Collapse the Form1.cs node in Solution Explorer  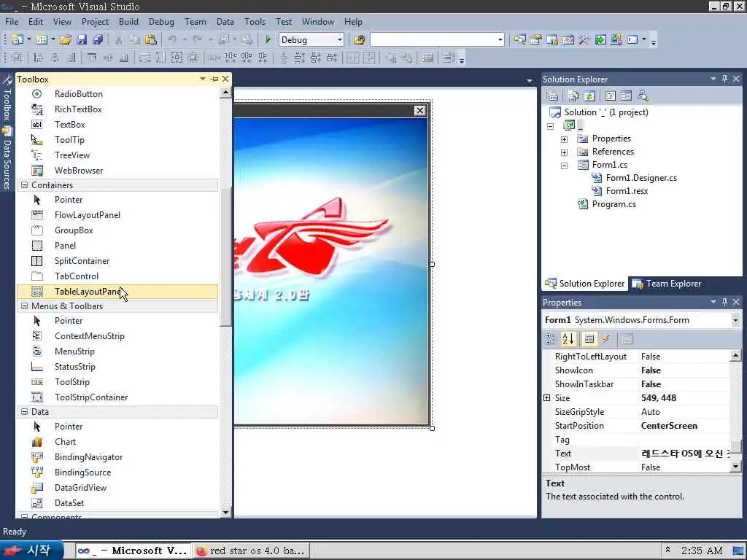click(564, 166)
